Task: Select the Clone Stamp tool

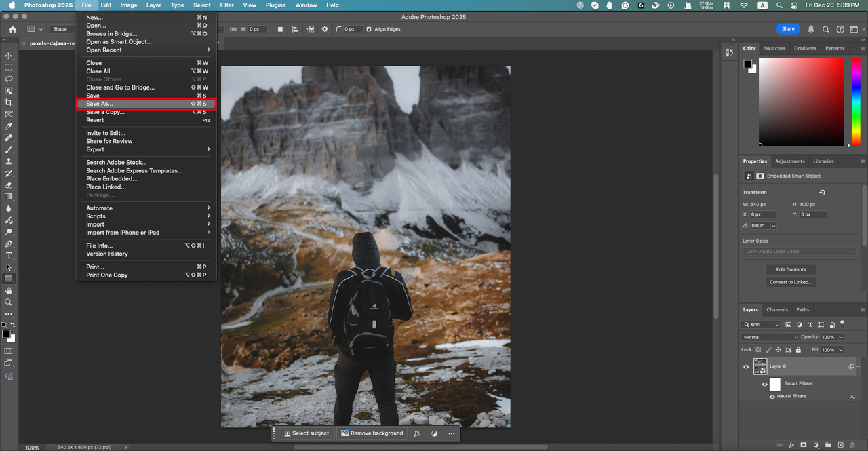Action: [x=9, y=161]
